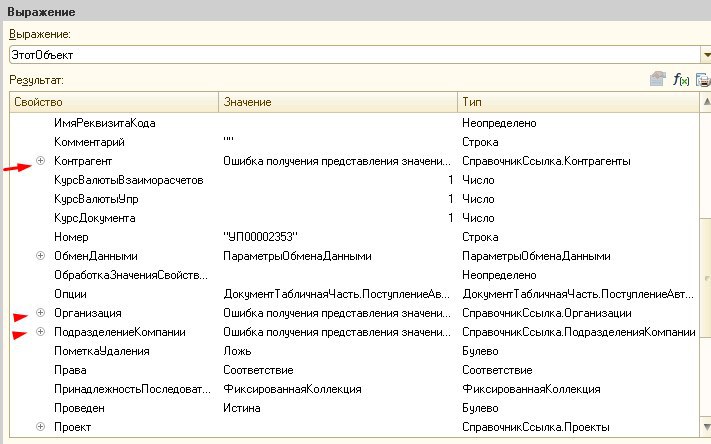Click the Неопределено type in ИмяРеквизитаКода row

[x=499, y=123]
